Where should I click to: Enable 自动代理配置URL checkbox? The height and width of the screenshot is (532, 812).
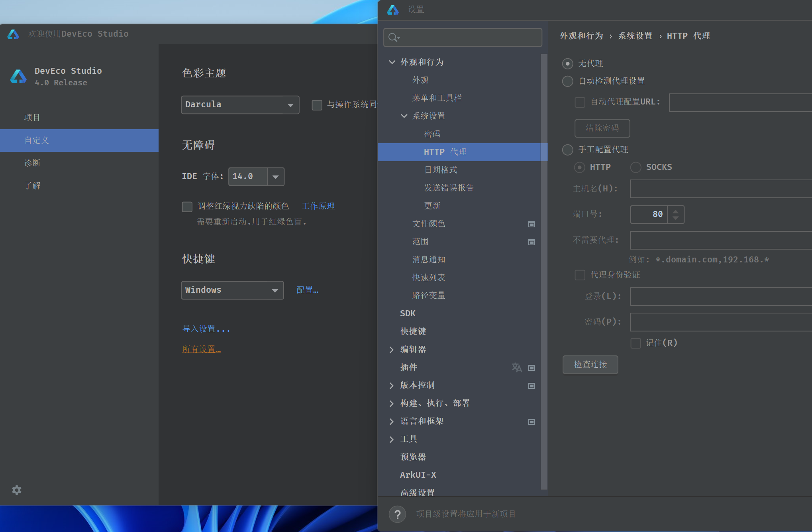coord(580,102)
